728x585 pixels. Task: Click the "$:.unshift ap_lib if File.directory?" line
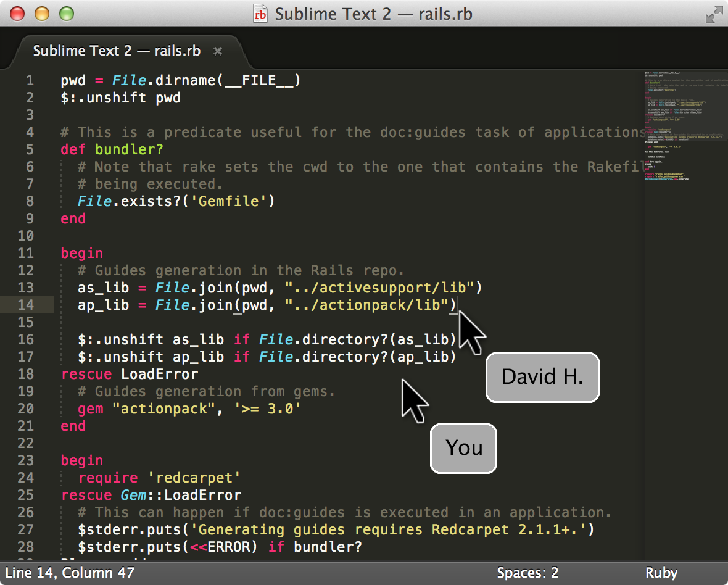pos(267,357)
